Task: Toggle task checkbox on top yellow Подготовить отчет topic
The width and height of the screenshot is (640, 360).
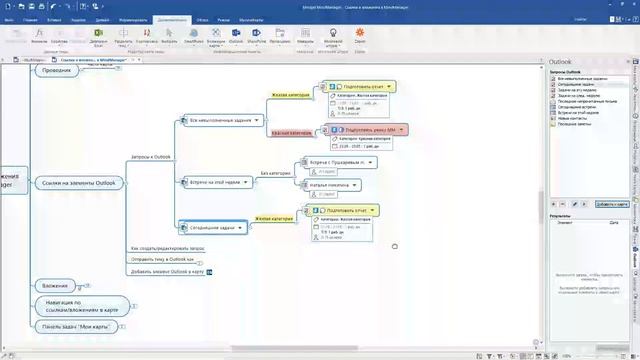Action: (322, 87)
